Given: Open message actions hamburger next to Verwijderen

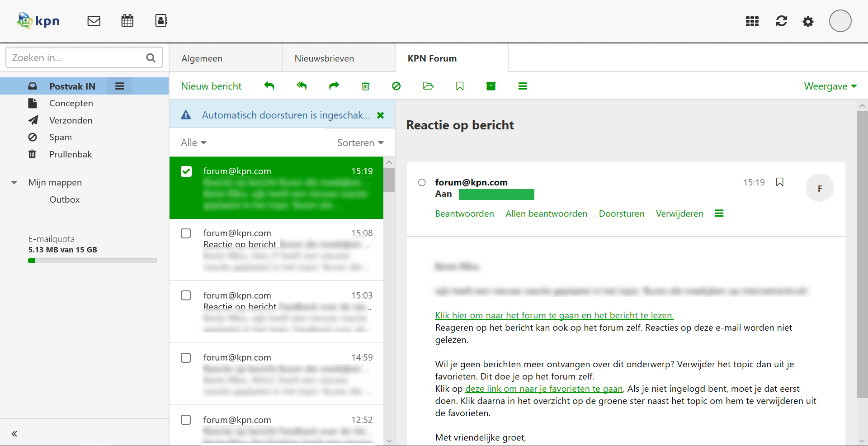Looking at the screenshot, I should click(719, 213).
